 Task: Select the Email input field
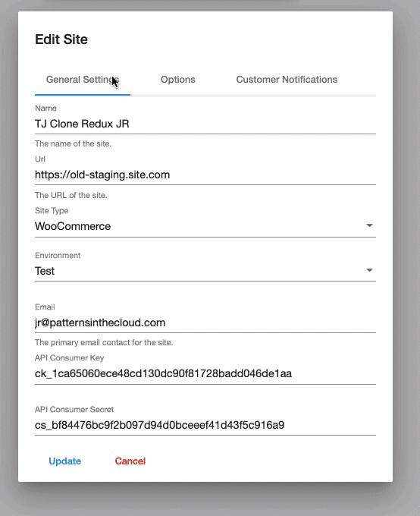click(x=205, y=322)
